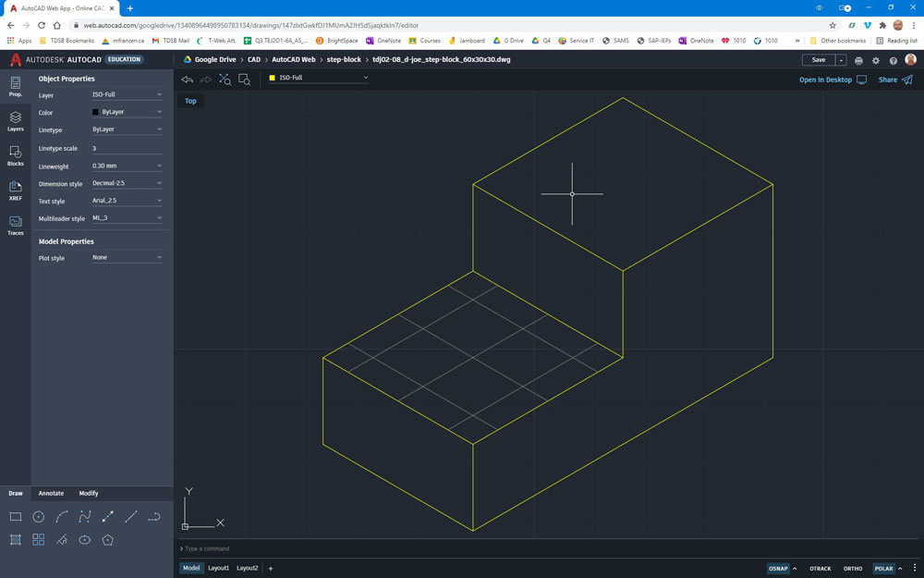Select the Rectangle draw tool
Viewport: 924px width, 578px height.
tap(16, 517)
